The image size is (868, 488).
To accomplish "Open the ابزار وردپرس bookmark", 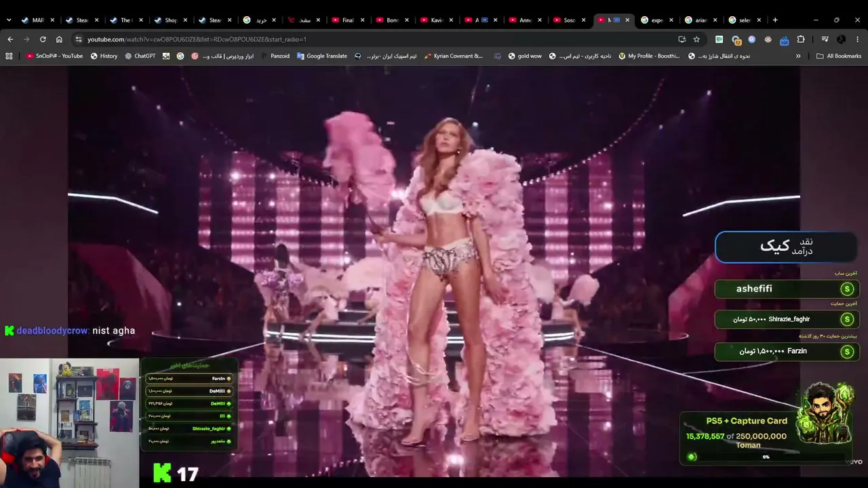I will point(222,56).
